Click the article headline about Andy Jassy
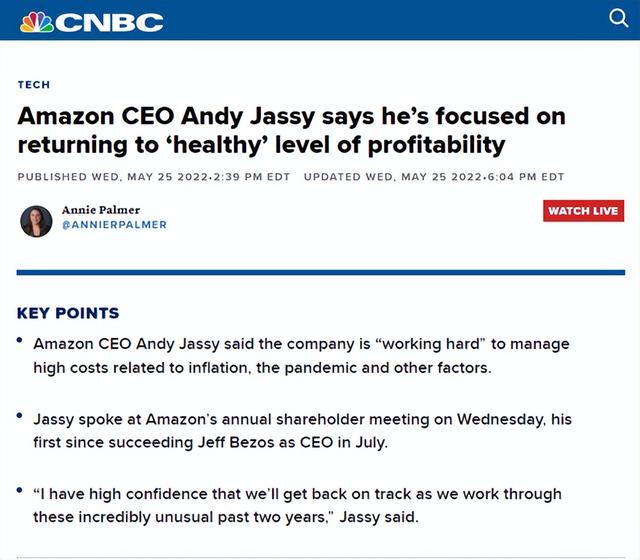 pyautogui.click(x=291, y=130)
